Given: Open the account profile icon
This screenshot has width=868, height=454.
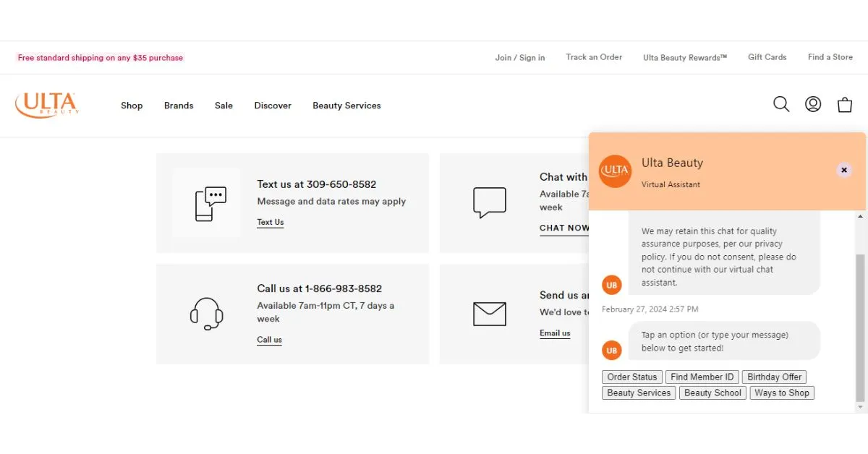Looking at the screenshot, I should tap(813, 104).
